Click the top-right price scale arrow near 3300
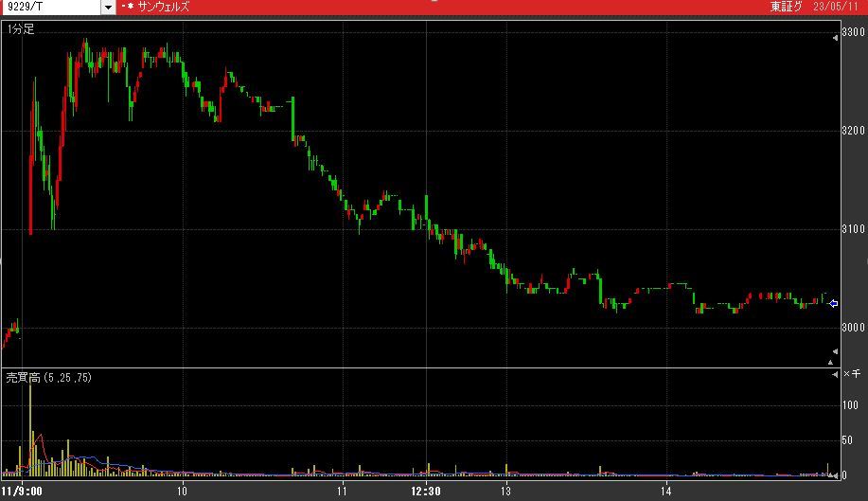 point(835,36)
